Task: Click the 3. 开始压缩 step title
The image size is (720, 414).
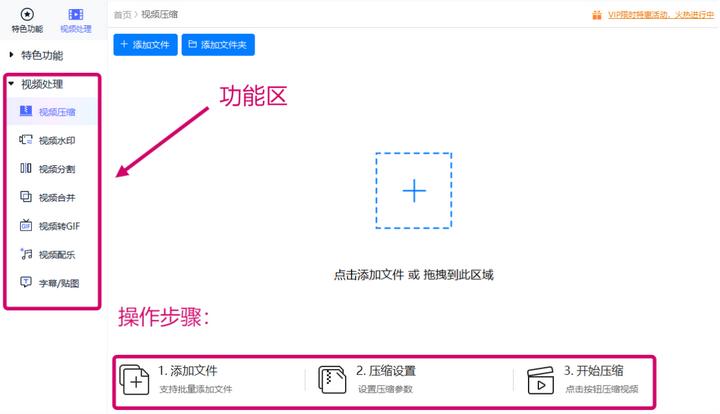Action: (594, 370)
